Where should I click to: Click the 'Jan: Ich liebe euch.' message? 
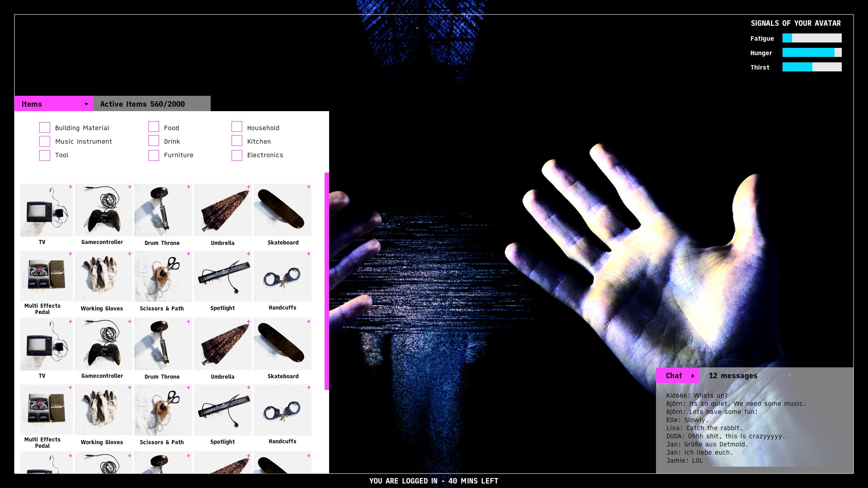[699, 452]
